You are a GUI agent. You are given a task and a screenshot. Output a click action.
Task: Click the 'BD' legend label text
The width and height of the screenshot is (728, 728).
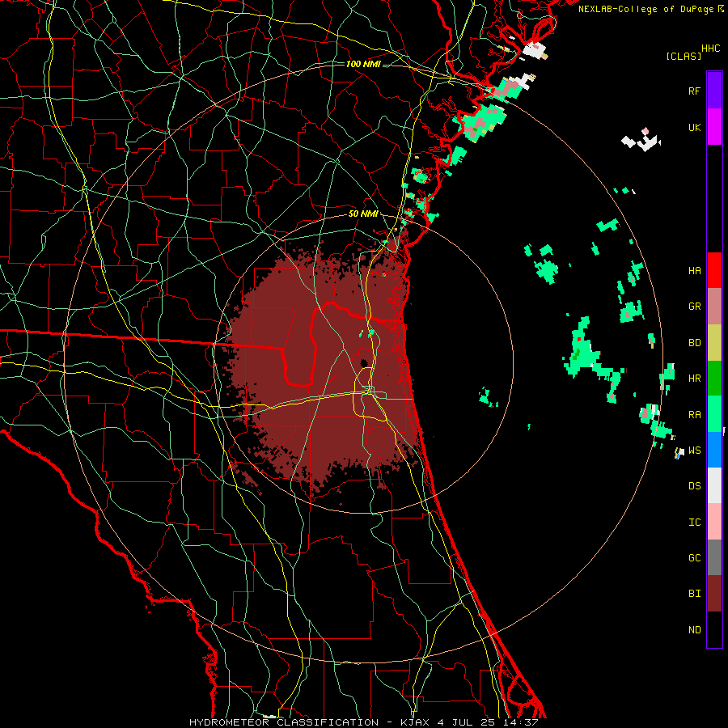coord(694,343)
